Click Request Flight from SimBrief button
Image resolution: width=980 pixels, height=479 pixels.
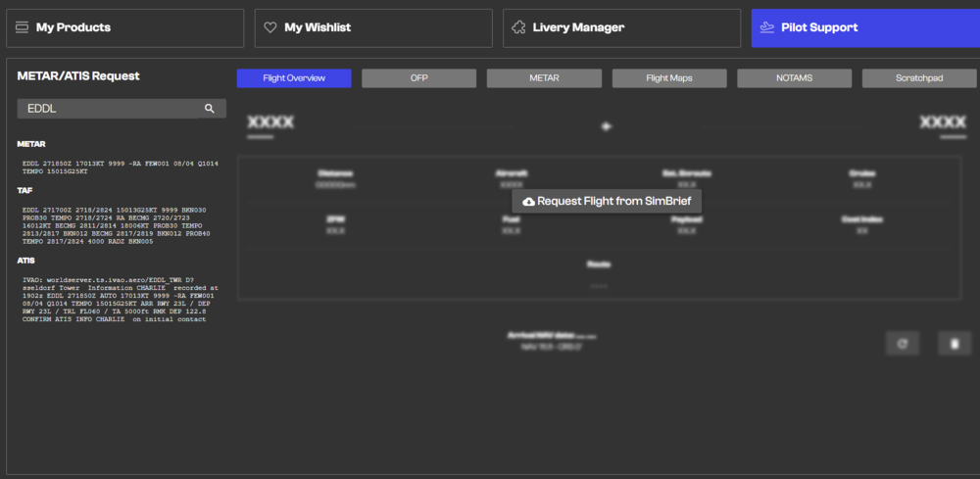[x=607, y=201]
